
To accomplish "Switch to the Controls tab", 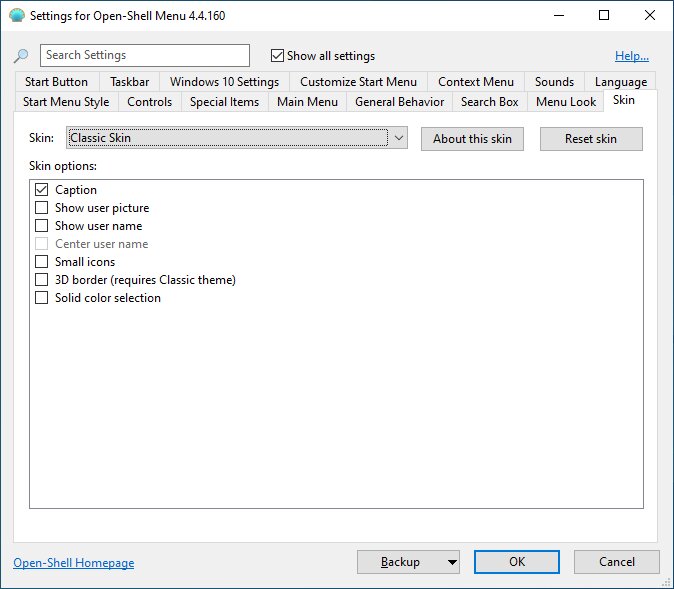I will [150, 102].
